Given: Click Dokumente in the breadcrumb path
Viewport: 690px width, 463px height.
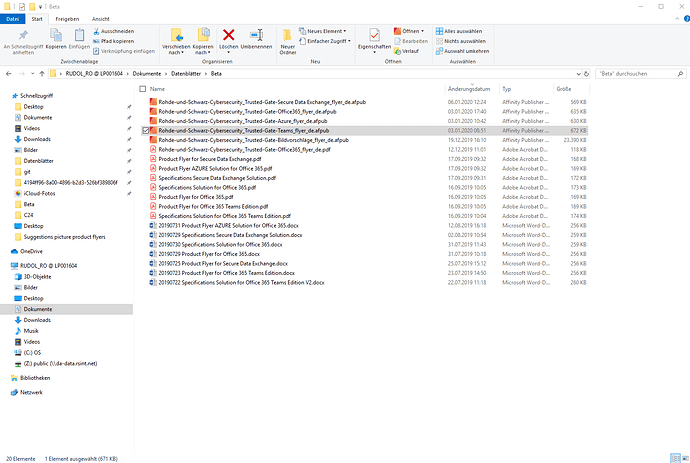Looking at the screenshot, I should [147, 74].
